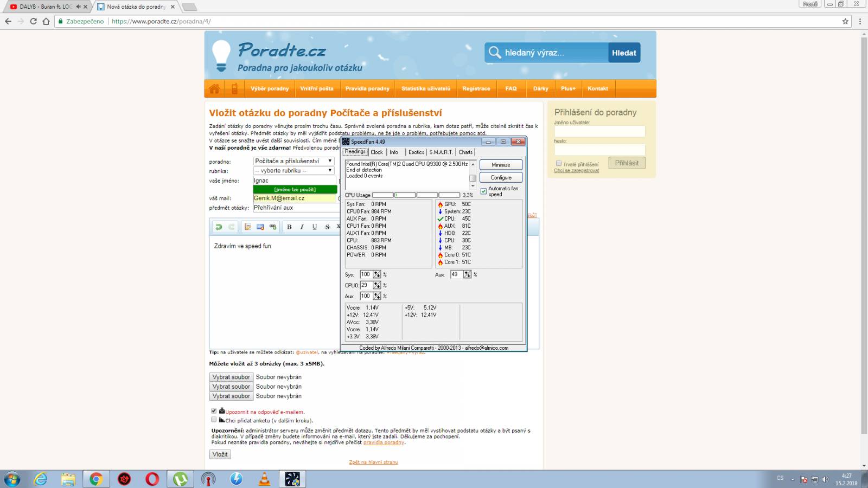Image resolution: width=868 pixels, height=488 pixels.
Task: Reload the page in Chrome
Action: (33, 21)
